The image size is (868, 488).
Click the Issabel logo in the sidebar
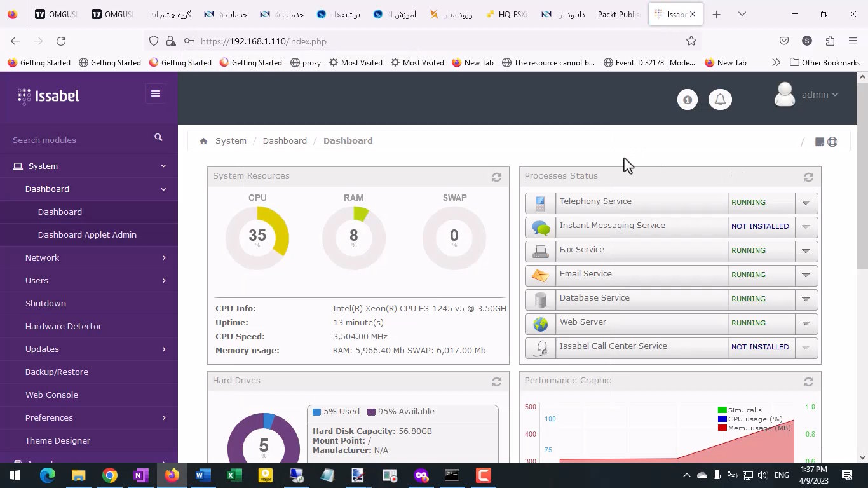coord(49,96)
